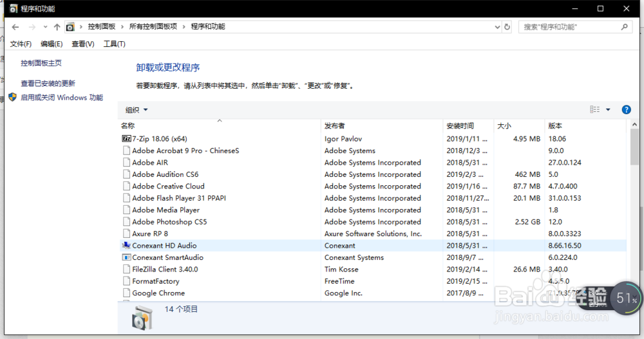Open 控制面板主页 link
Screen dimensions: 644x339
click(x=41, y=63)
